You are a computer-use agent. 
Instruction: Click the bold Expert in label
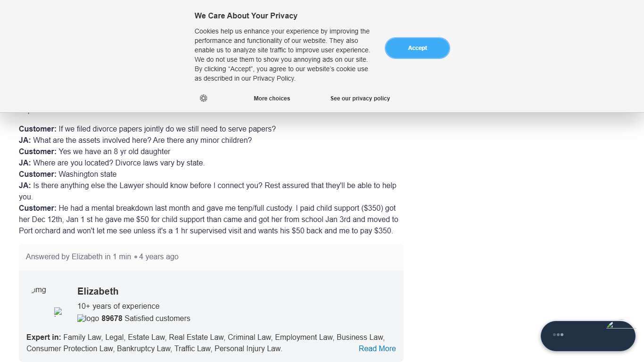click(x=44, y=337)
